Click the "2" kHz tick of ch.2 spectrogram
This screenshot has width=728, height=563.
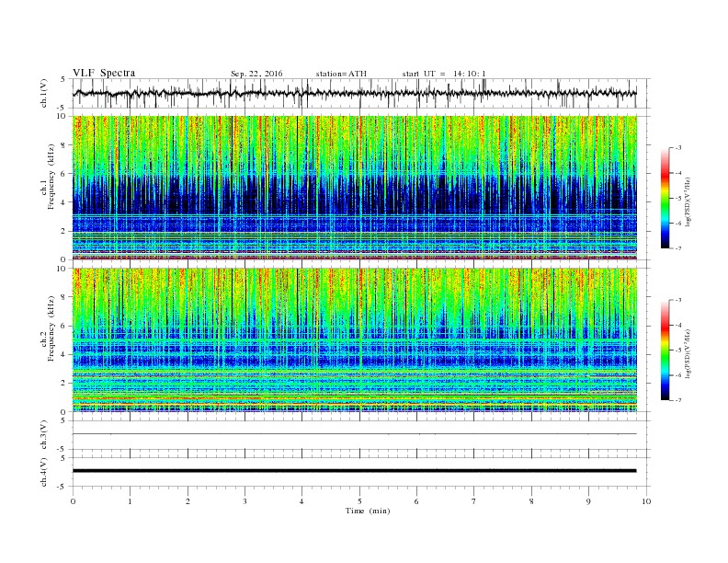pos(63,384)
